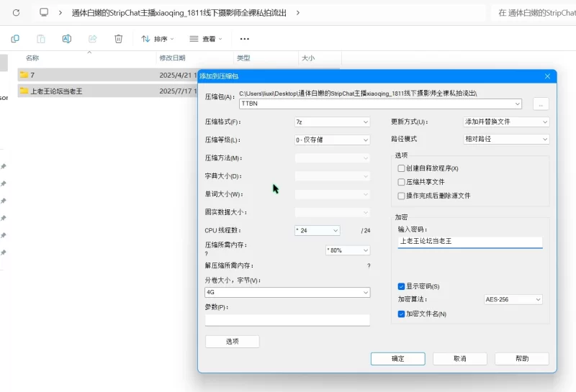Confirm with the 确定 button
The height and width of the screenshot is (392, 576).
point(398,359)
